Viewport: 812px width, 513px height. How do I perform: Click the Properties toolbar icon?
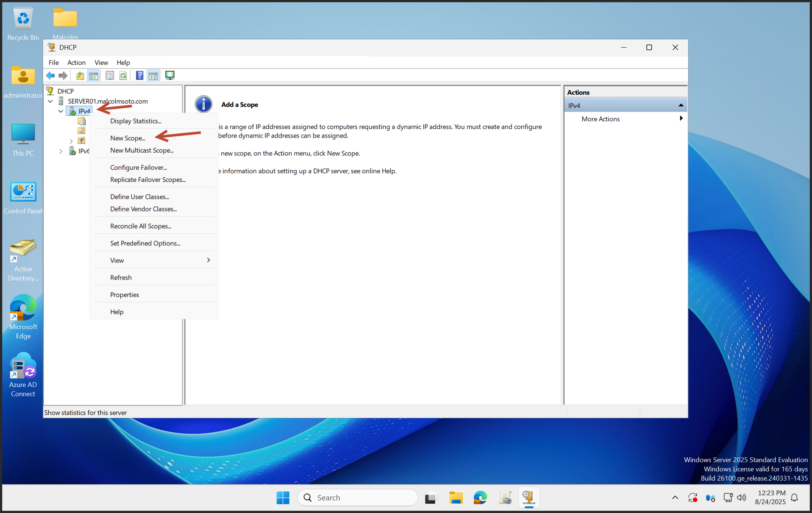pyautogui.click(x=110, y=76)
